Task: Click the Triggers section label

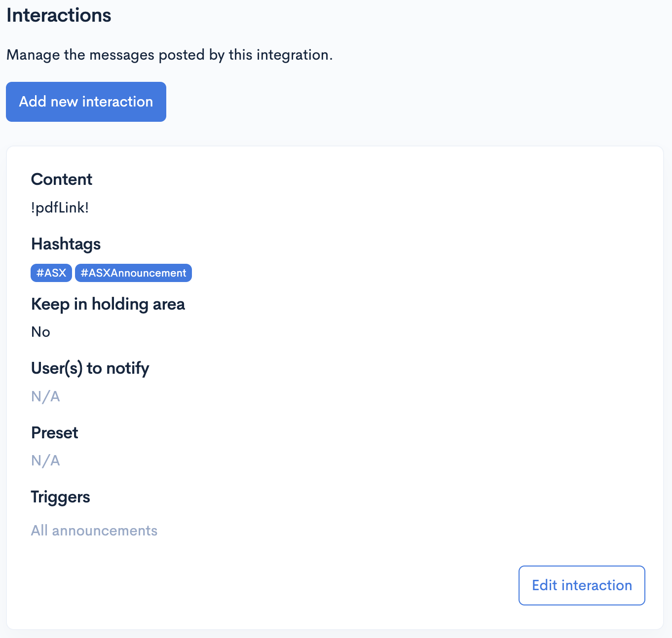Action: point(60,497)
